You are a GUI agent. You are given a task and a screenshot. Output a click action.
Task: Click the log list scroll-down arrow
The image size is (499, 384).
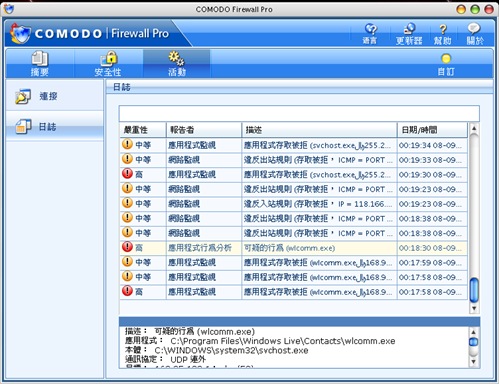point(474,308)
